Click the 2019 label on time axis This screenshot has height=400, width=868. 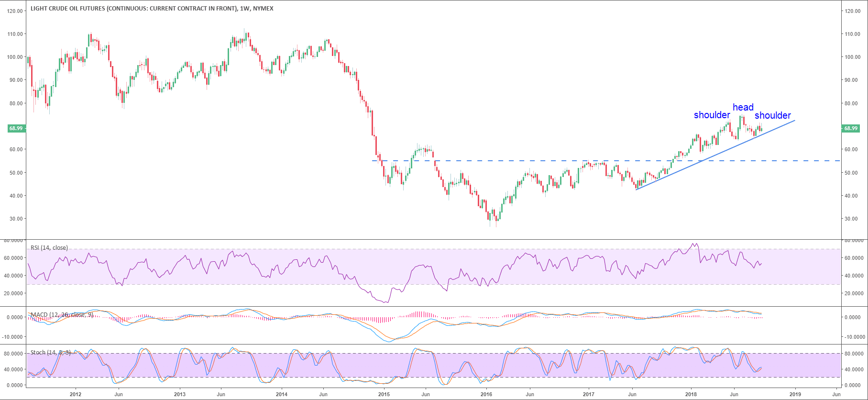point(795,395)
